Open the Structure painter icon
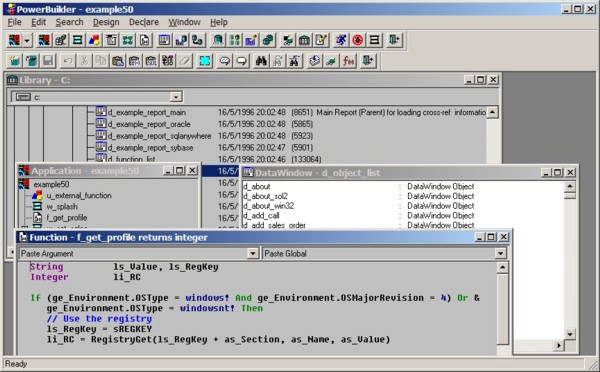 (128, 40)
